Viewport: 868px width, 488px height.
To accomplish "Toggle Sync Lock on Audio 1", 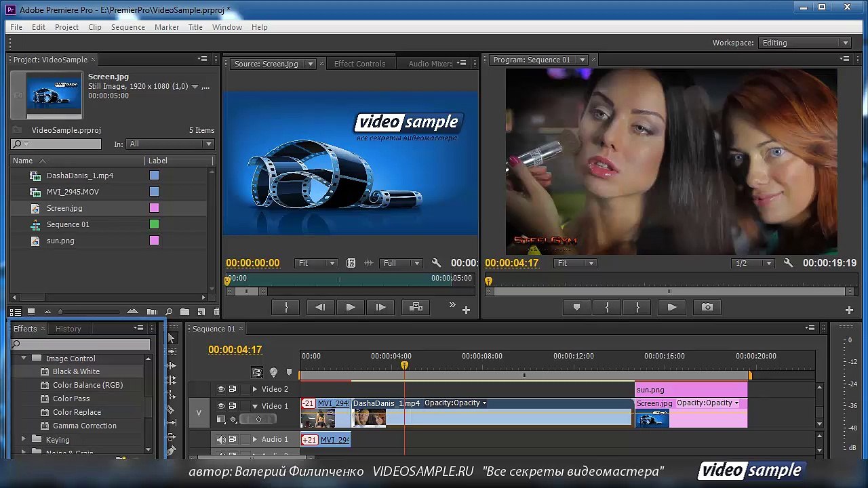I will 233,440.
